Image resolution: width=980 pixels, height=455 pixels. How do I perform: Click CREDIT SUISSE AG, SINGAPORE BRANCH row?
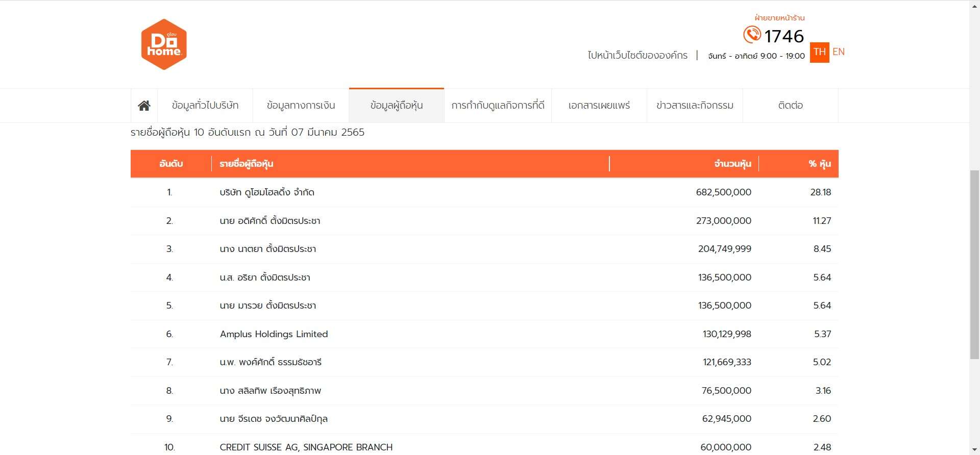[x=306, y=447]
